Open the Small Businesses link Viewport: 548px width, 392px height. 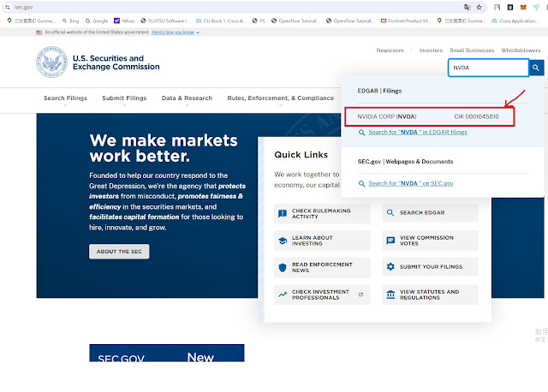[x=472, y=50]
